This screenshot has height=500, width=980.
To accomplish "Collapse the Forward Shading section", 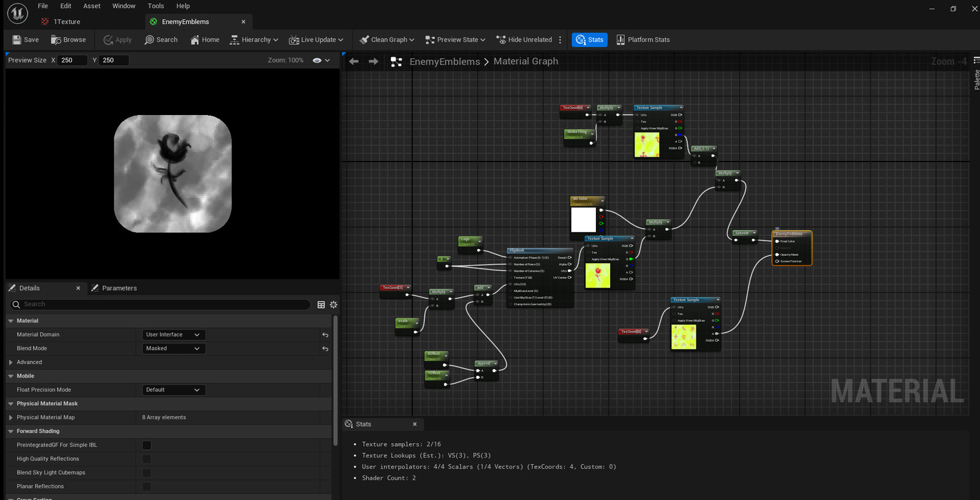I will [x=10, y=431].
